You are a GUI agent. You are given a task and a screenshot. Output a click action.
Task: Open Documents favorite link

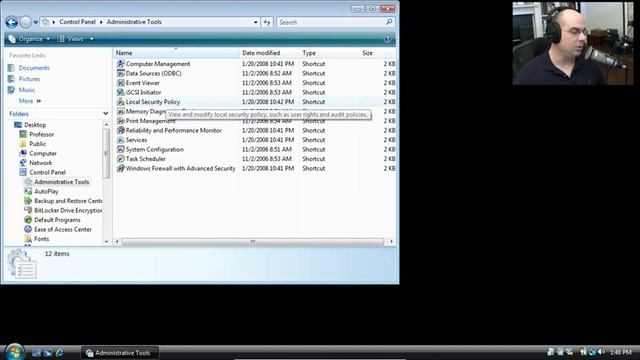[x=34, y=68]
